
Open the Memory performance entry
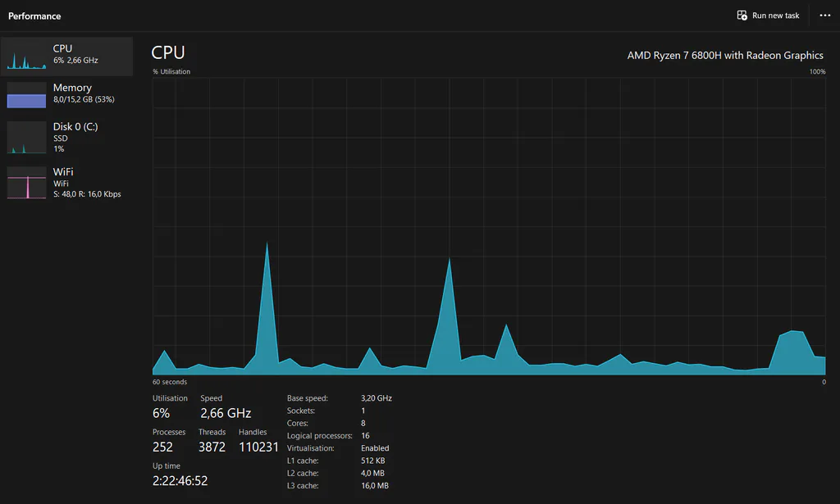[x=66, y=95]
